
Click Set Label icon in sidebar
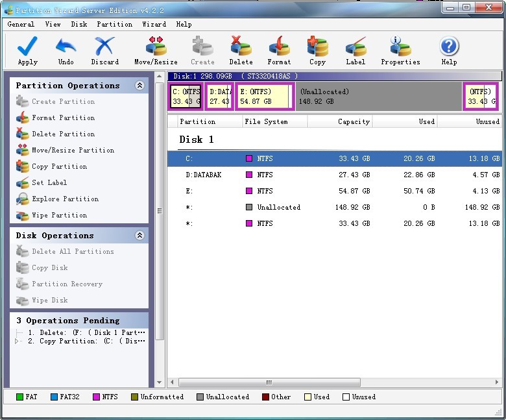[22, 182]
